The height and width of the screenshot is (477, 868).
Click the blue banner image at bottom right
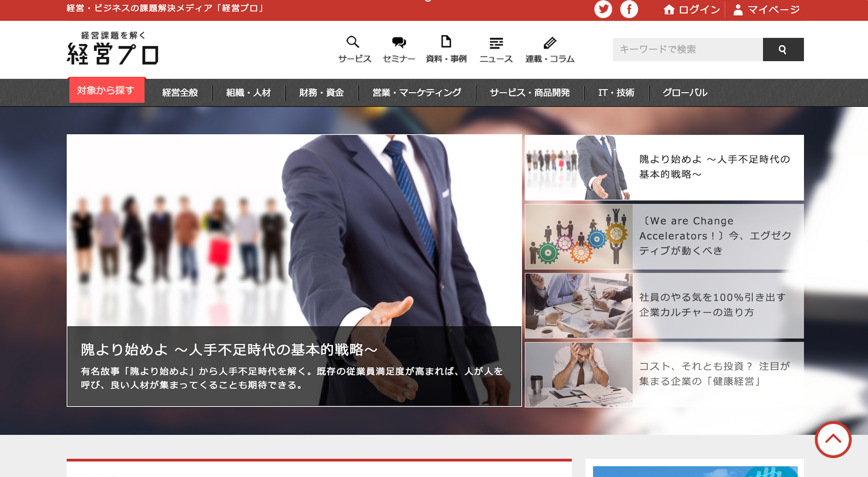695,472
